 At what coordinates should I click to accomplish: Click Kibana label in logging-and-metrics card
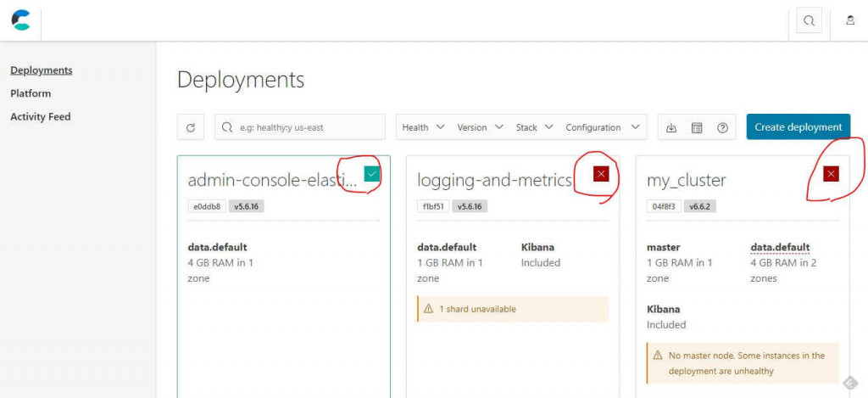(x=537, y=247)
